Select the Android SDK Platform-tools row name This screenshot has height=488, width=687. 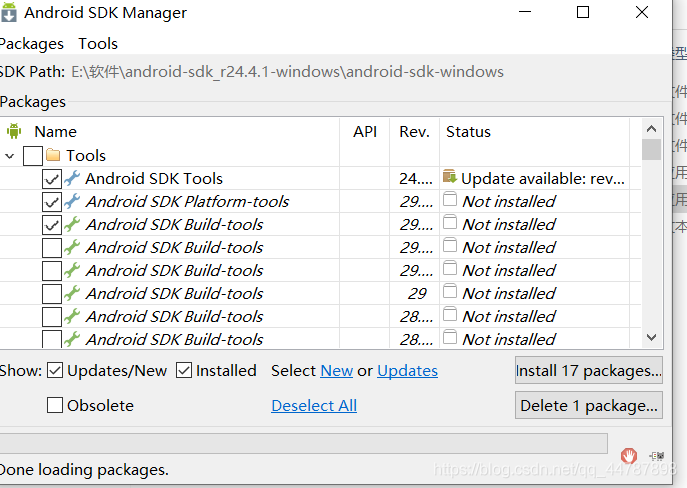187,202
